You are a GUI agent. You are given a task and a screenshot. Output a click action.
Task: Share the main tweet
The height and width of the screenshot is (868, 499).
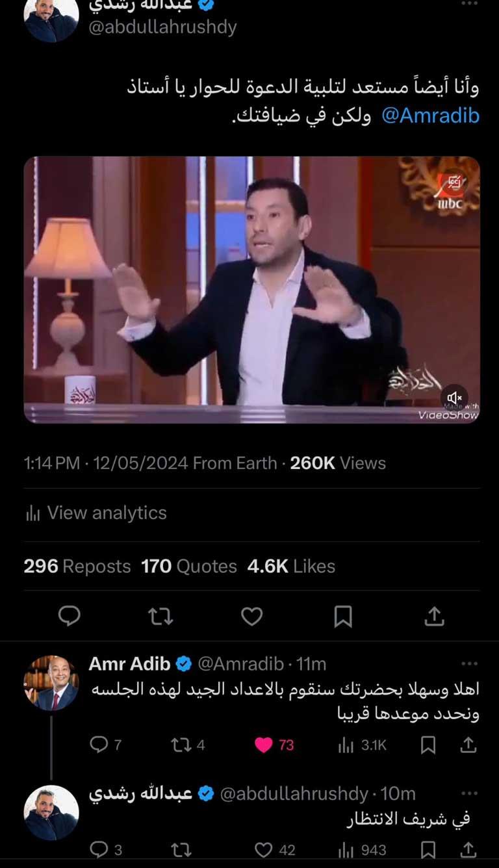click(434, 616)
